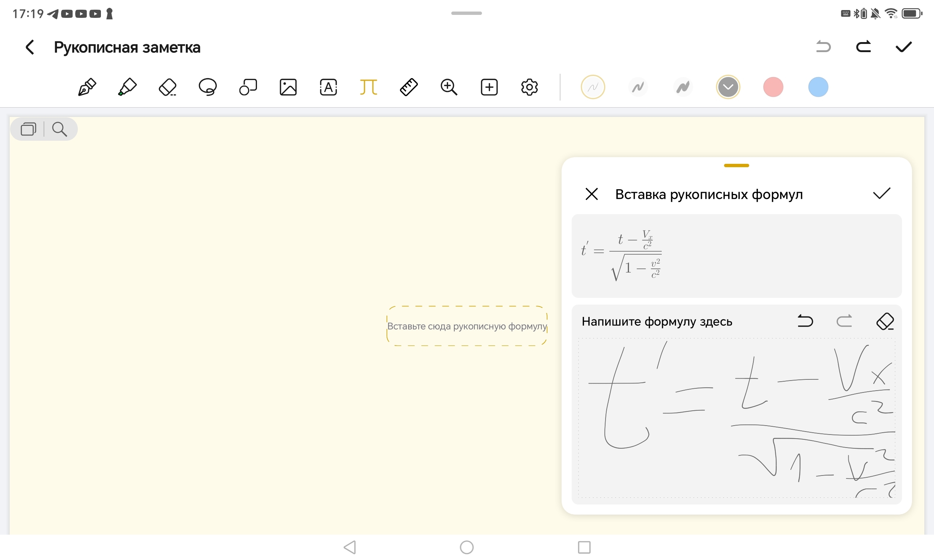Screen dimensions: 934x560
Task: Undo last stroke in formula pad
Action: click(805, 321)
